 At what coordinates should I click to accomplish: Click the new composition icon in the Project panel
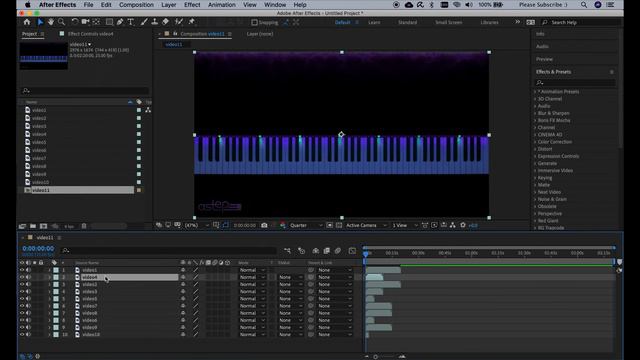[x=44, y=226]
